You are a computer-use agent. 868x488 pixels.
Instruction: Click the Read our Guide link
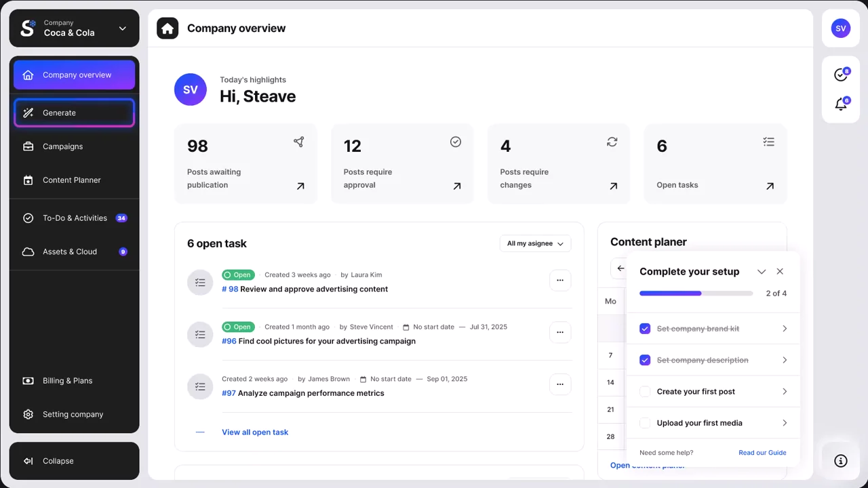(x=762, y=453)
